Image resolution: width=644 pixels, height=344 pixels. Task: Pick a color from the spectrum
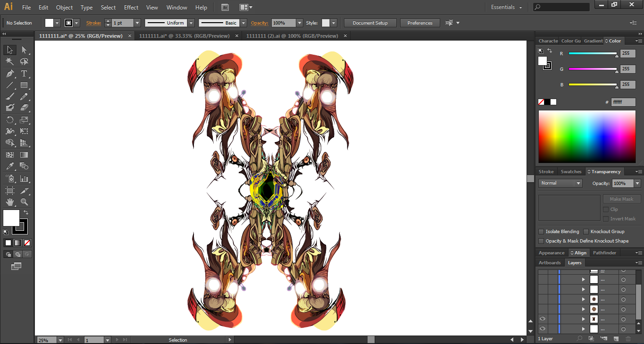tap(589, 137)
